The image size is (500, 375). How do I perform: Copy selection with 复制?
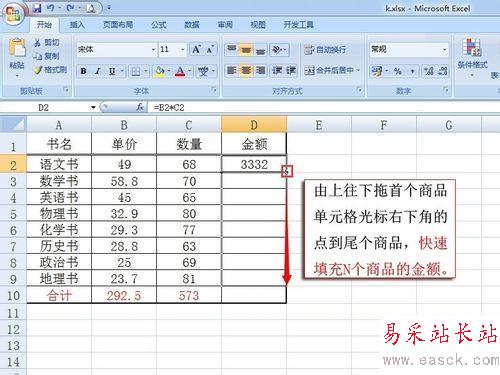click(x=47, y=56)
